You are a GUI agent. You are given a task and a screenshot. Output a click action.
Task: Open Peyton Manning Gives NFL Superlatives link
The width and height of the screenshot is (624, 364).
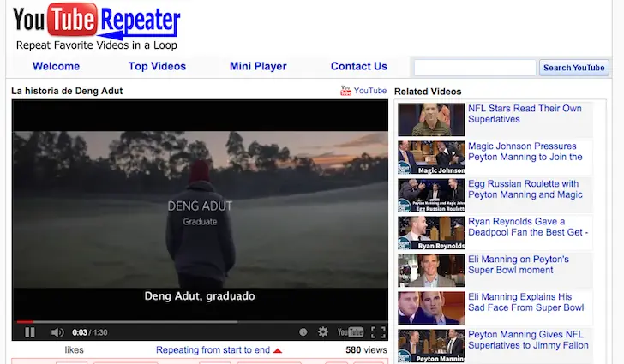528,340
